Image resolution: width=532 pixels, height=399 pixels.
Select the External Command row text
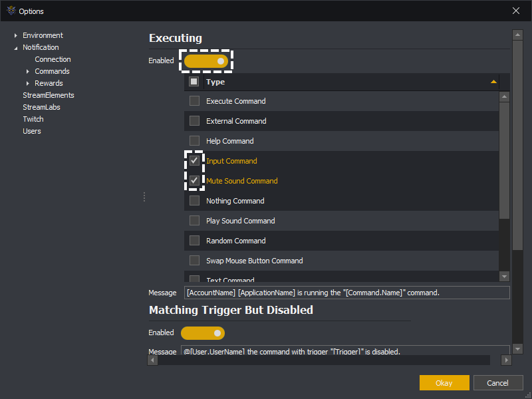click(236, 121)
